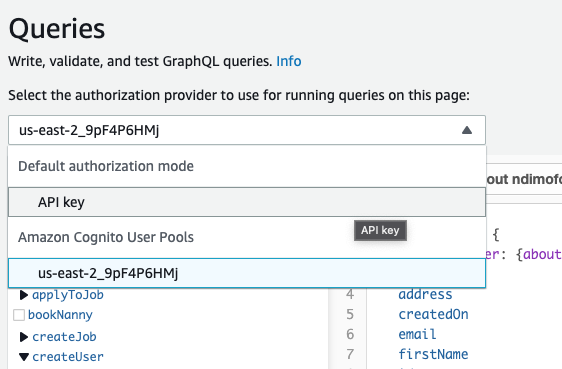Click the logout ndimofo button
The height and width of the screenshot is (369, 562).
(x=524, y=179)
